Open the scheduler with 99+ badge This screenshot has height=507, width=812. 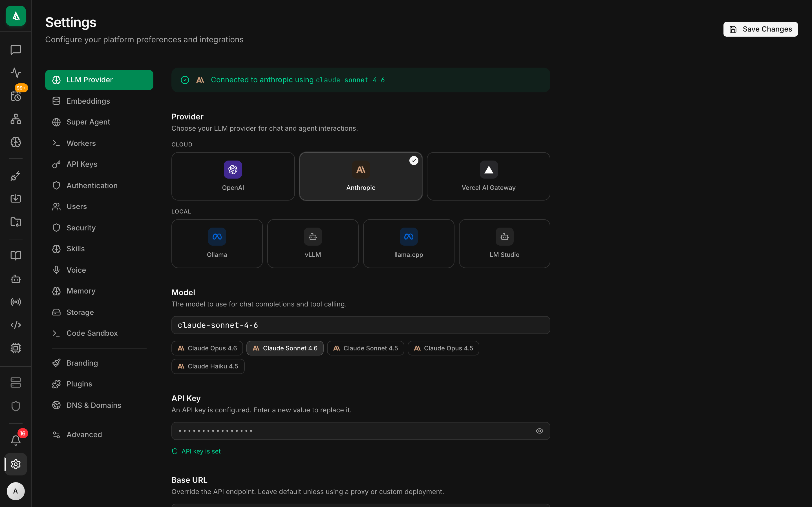point(16,96)
